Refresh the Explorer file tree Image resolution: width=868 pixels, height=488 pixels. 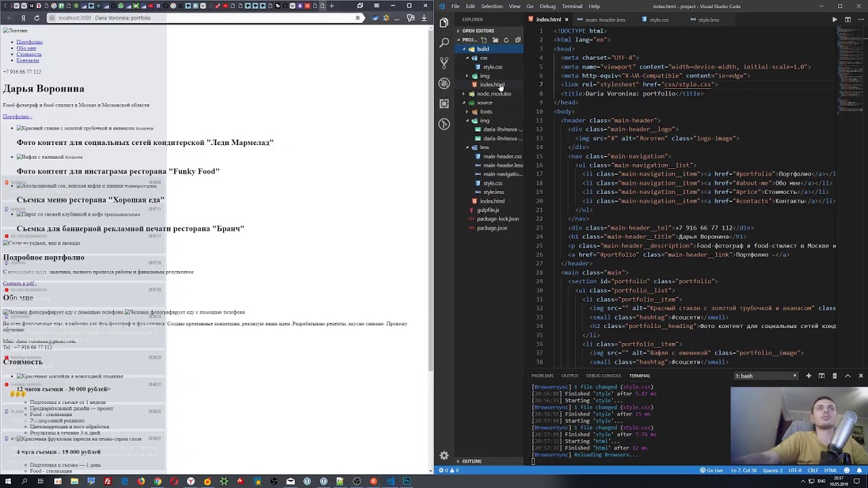[506, 40]
